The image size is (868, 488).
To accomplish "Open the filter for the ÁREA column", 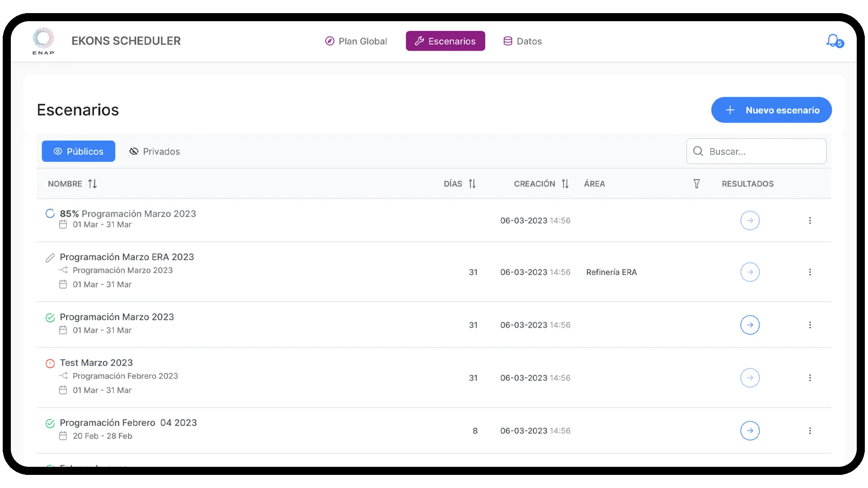I will (x=697, y=183).
